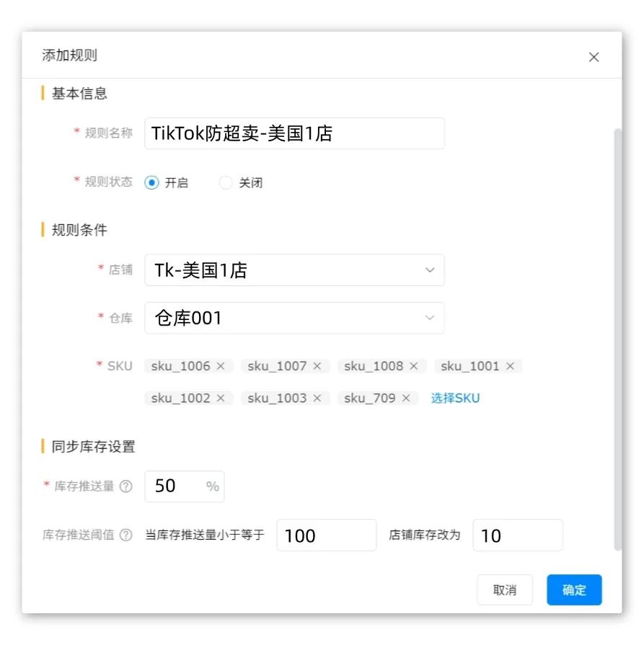The width and height of the screenshot is (644, 645).
Task: Remove the sku_1006 tag
Action: pyautogui.click(x=221, y=366)
